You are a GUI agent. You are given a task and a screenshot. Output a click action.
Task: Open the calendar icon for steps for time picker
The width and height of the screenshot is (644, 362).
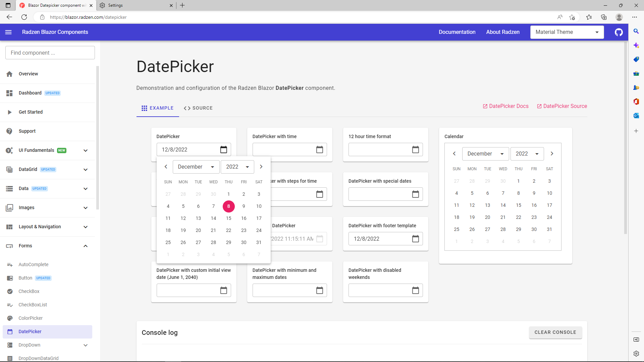tap(320, 194)
